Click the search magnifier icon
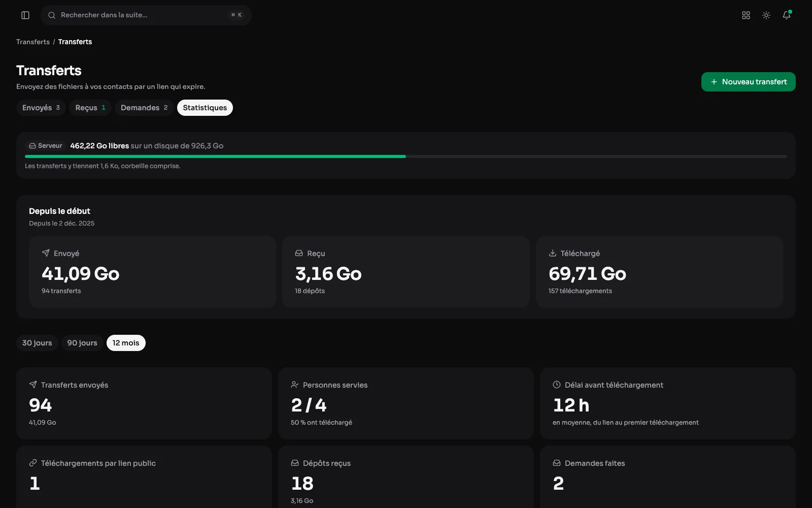The height and width of the screenshot is (508, 812). [x=52, y=15]
